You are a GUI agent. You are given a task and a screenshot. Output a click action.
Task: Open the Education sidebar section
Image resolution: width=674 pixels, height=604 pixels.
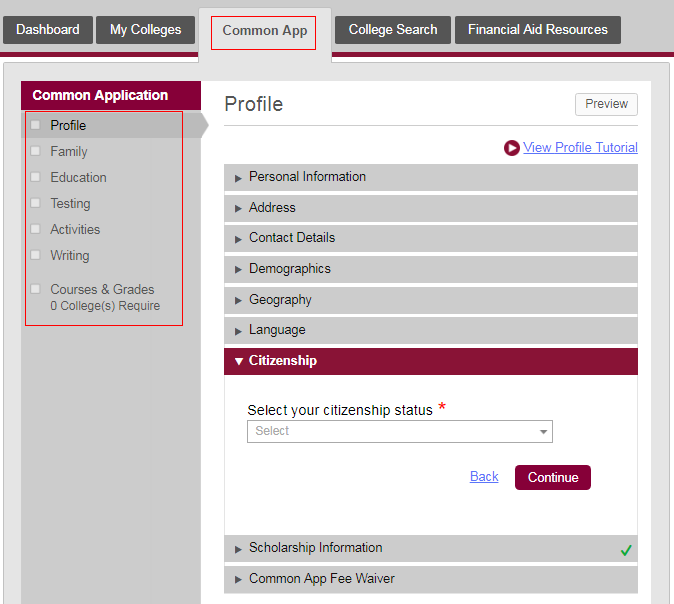pyautogui.click(x=78, y=178)
